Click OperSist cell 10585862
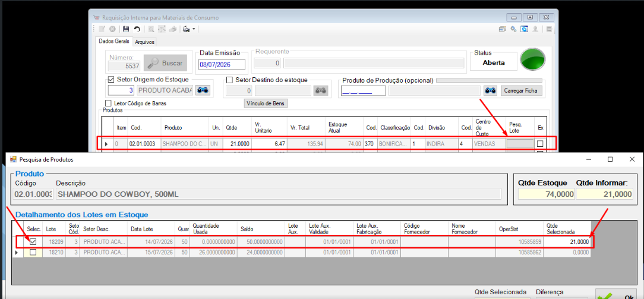The image size is (644, 299). coord(520,253)
